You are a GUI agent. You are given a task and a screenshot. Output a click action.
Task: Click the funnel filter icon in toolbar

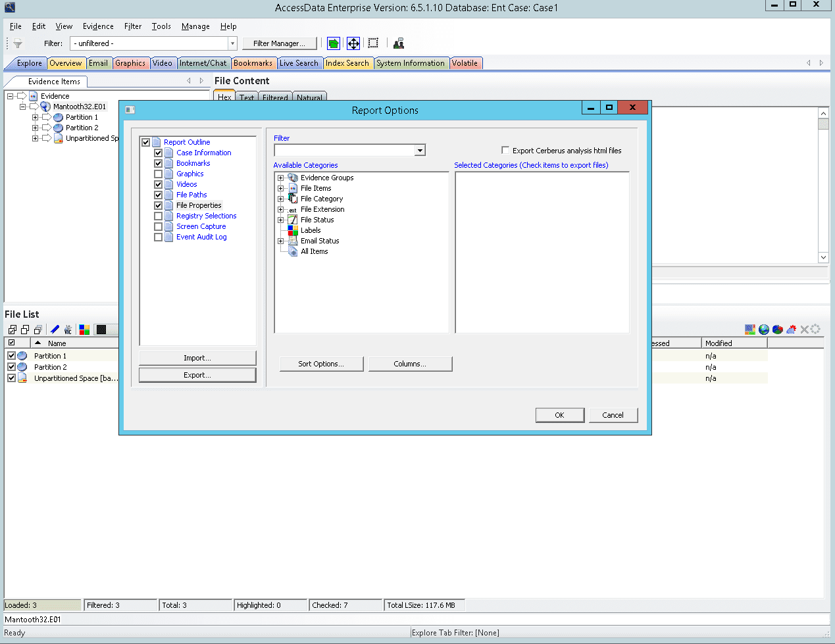tap(18, 43)
